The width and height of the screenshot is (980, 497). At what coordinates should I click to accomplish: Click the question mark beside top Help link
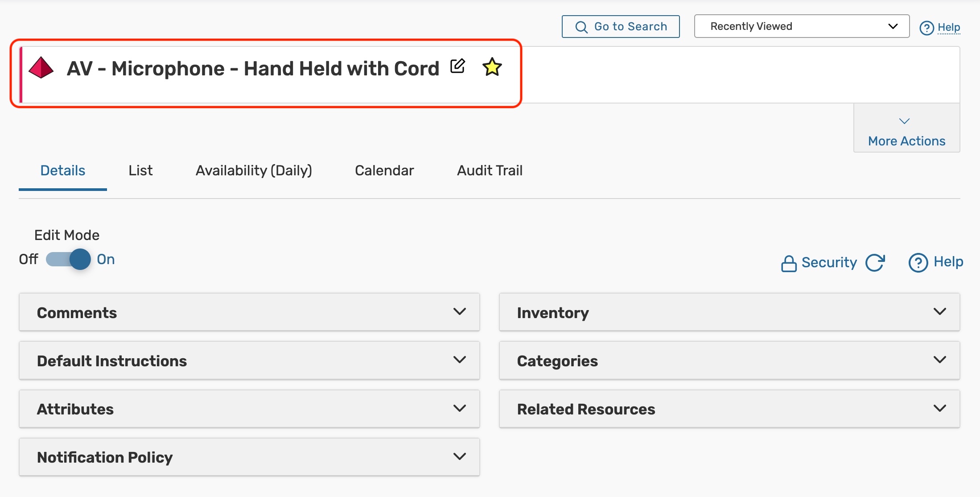926,28
